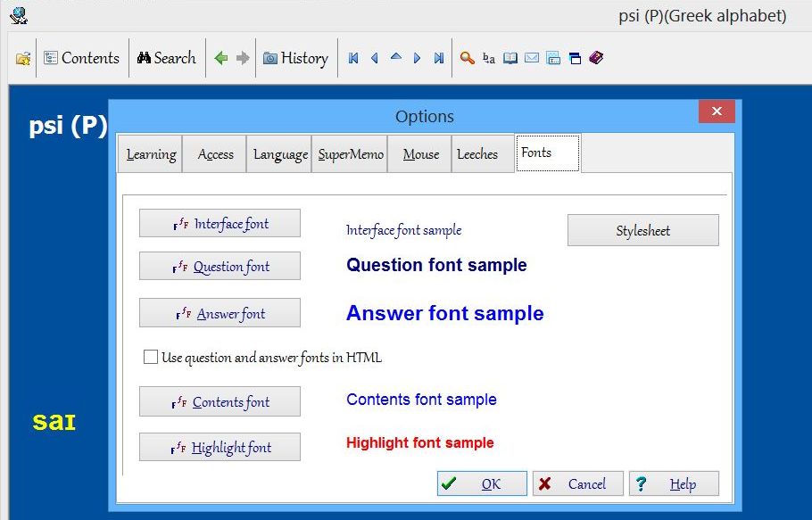Jump to the first element using the first-page arrow
The width and height of the screenshot is (812, 520).
click(353, 59)
